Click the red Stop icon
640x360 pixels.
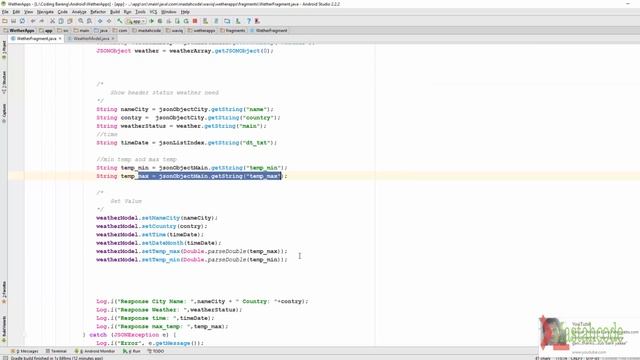tap(195, 21)
